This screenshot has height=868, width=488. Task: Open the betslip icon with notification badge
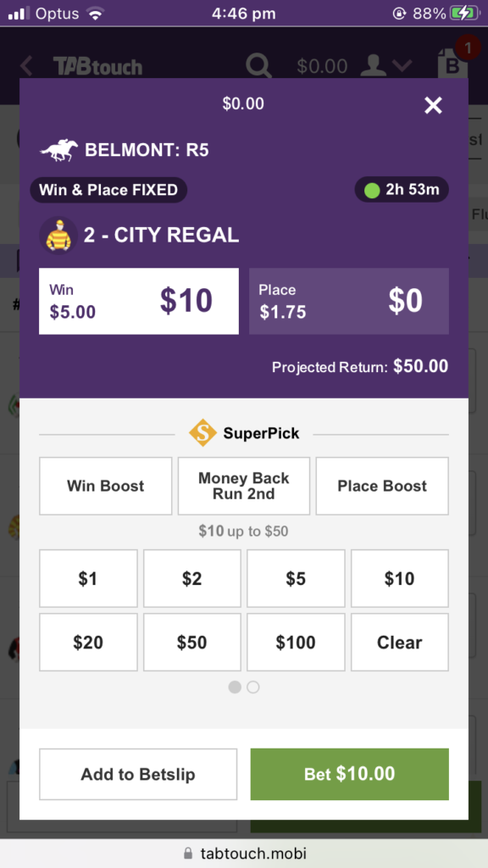[452, 65]
